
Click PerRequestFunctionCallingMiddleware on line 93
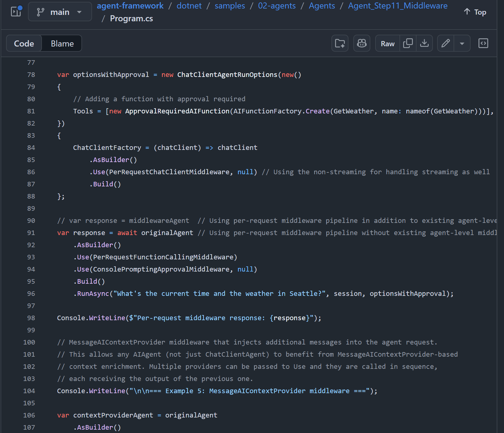coord(163,257)
